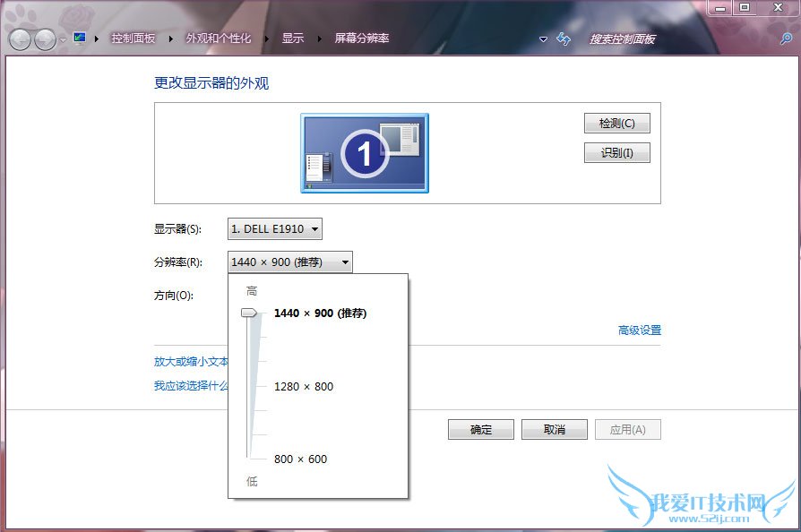Viewport: 801px width, 532px height.
Task: Select the 屏幕分辨率 breadcrumb
Action: coord(362,39)
